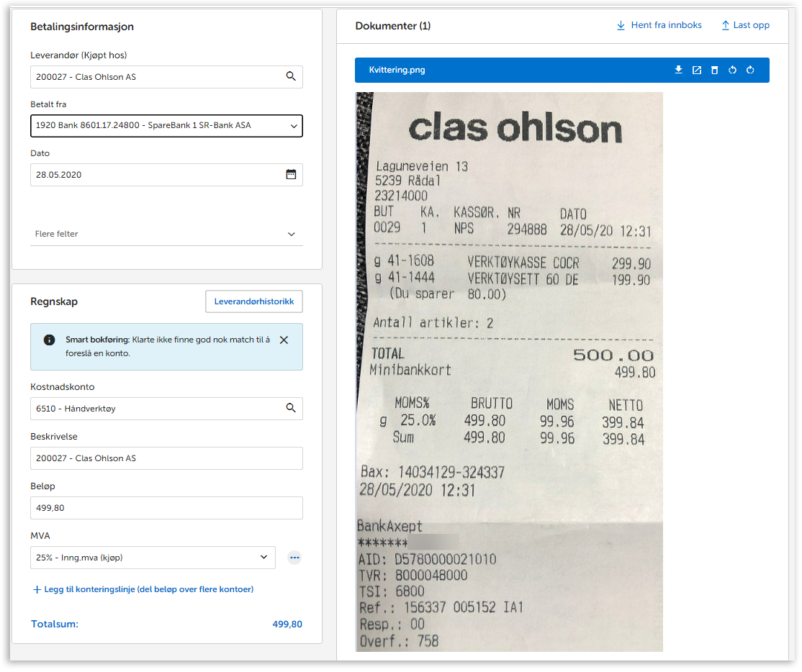The width and height of the screenshot is (802, 672).
Task: Download the Kvittering.png document
Action: pyautogui.click(x=678, y=70)
